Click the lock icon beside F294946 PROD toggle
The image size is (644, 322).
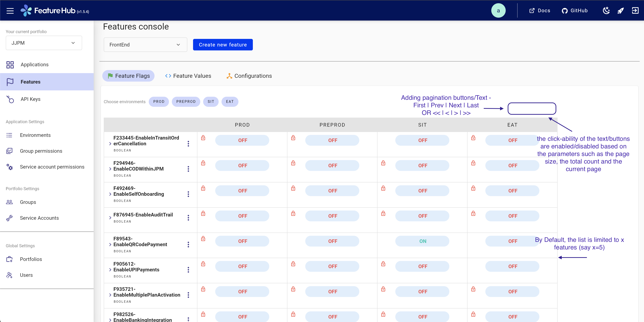203,163
